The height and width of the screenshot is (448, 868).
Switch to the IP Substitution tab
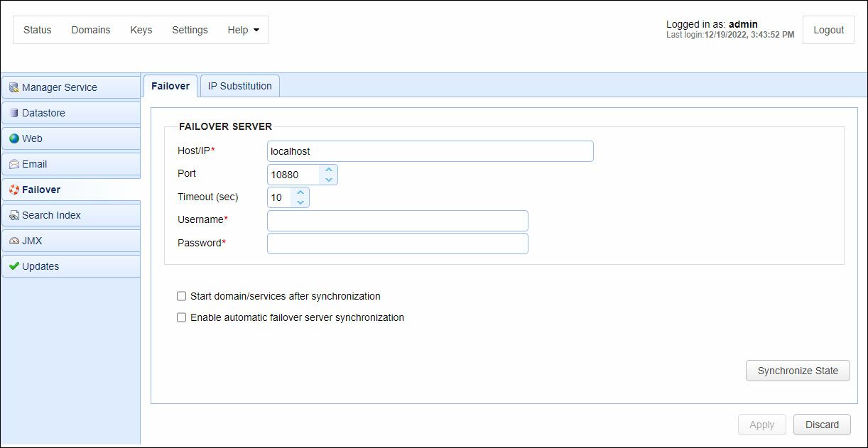pos(240,86)
